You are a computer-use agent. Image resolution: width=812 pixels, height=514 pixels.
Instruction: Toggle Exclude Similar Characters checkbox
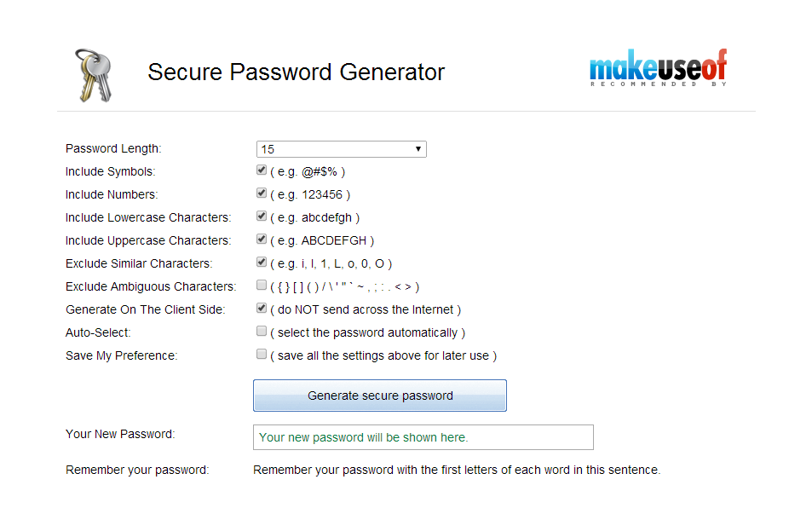point(262,263)
